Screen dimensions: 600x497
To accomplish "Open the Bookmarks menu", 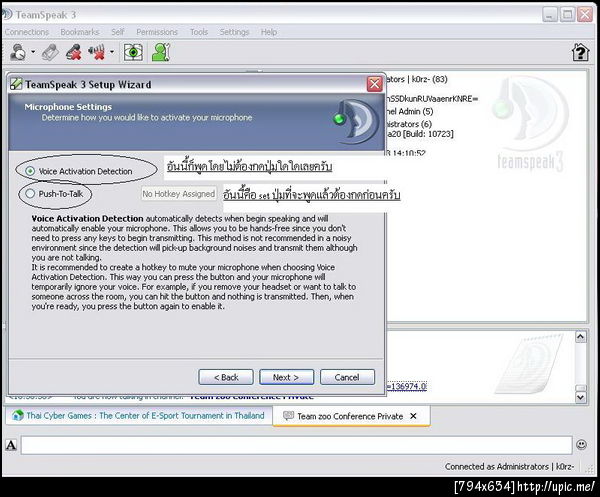I will (80, 32).
